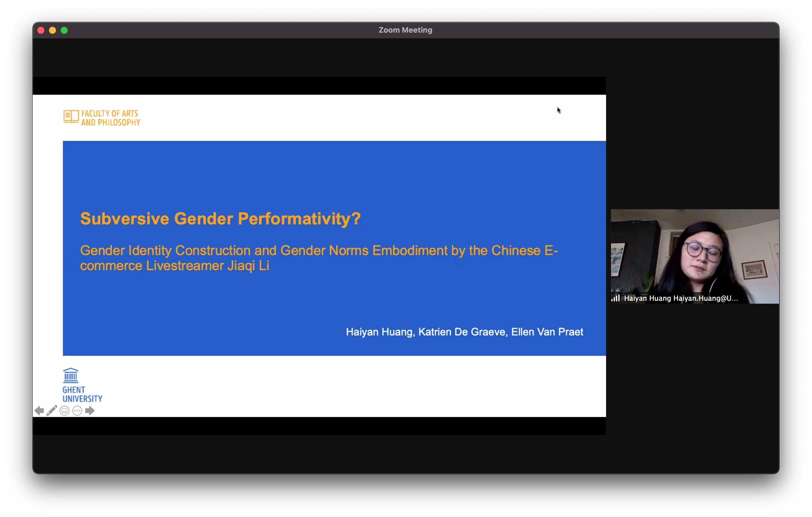Click the 'Zoom Meeting' window title

coord(405,30)
